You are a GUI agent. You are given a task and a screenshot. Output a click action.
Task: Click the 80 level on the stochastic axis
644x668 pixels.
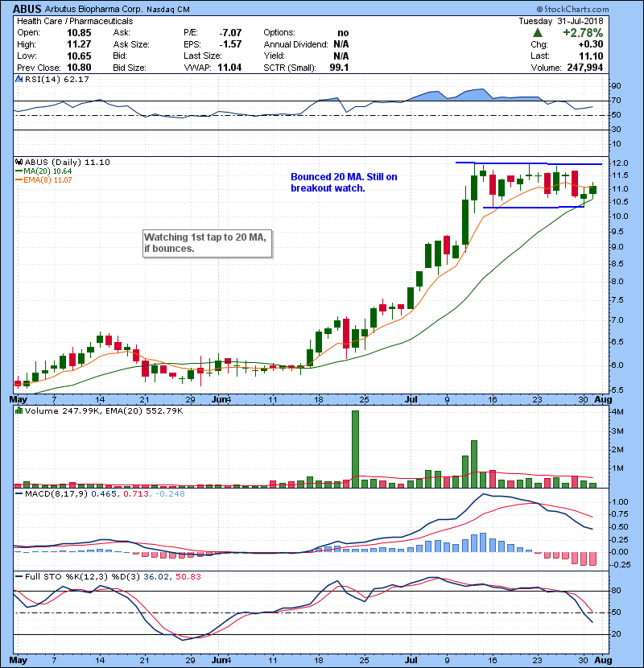pos(617,591)
